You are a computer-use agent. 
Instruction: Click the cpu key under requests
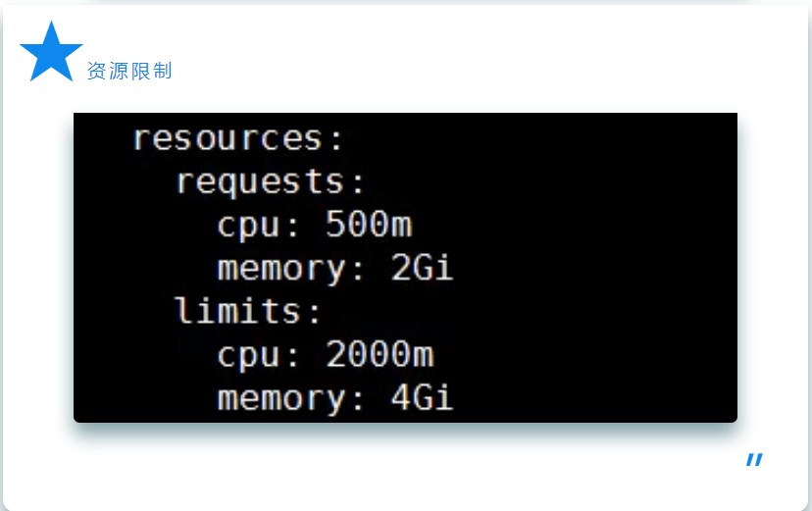(x=249, y=225)
